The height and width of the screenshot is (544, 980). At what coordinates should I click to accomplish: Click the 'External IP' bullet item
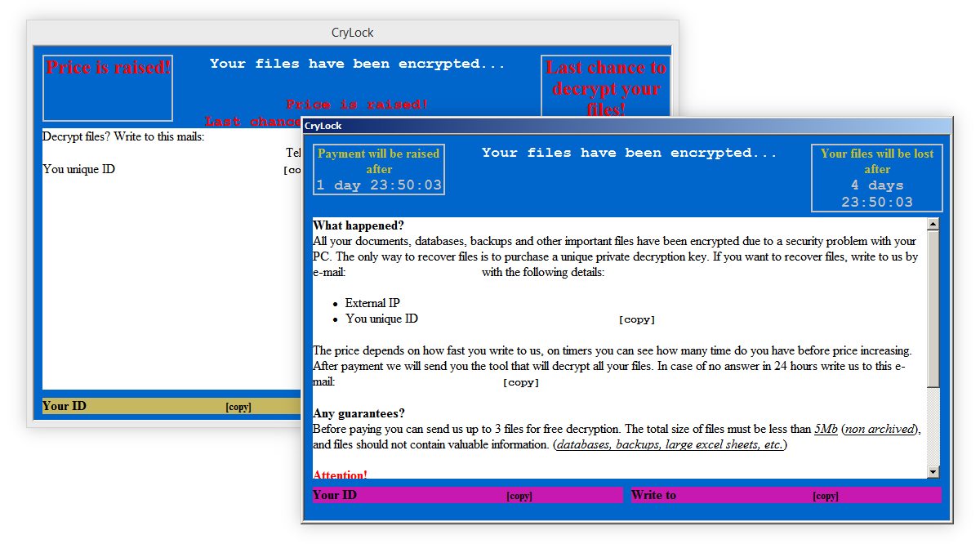pyautogui.click(x=372, y=303)
